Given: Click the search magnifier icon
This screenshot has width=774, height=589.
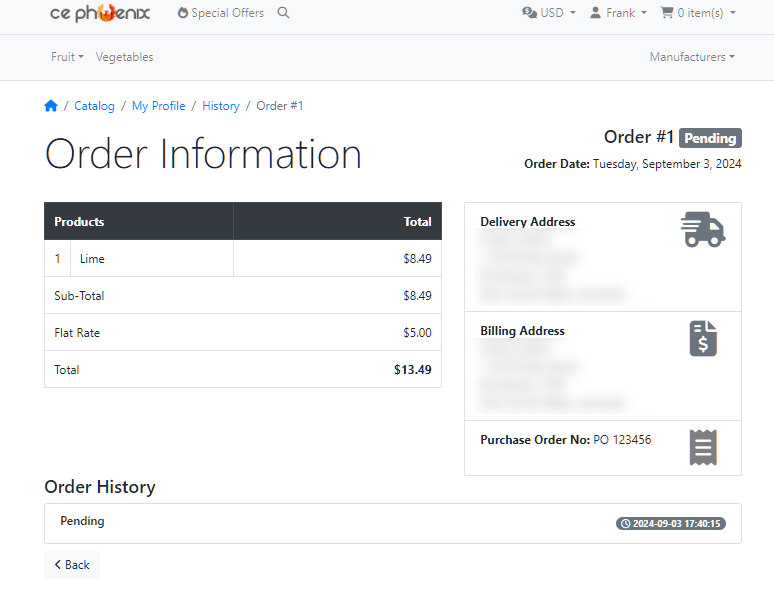Looking at the screenshot, I should (x=283, y=13).
